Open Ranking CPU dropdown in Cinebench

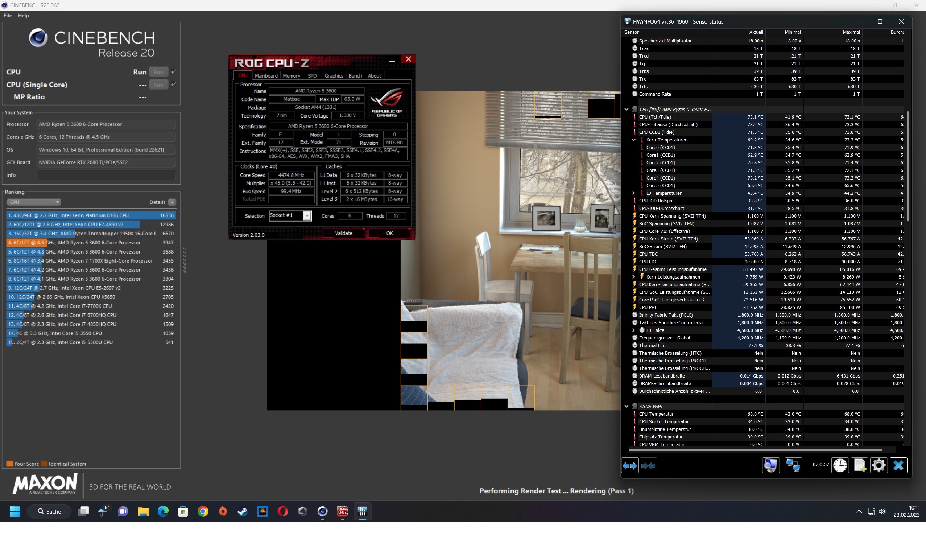pyautogui.click(x=34, y=202)
